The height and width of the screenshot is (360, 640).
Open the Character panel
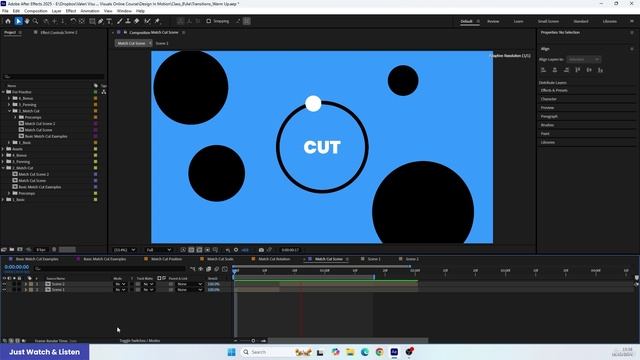coord(549,99)
